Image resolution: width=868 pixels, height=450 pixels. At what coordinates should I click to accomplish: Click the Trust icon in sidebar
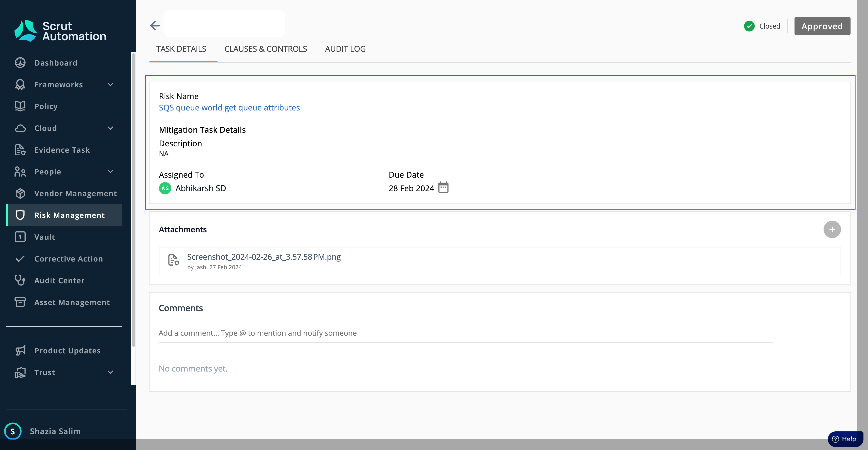coord(20,372)
